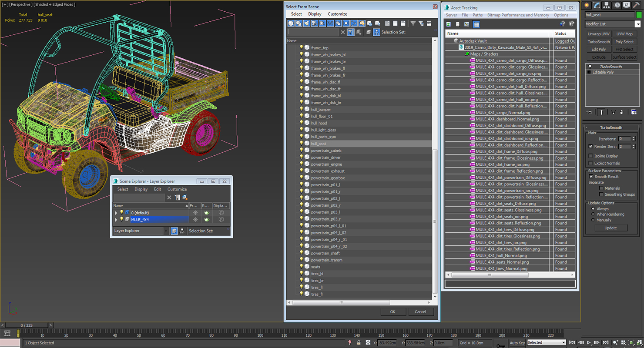Screen dimensions: 644x348
Task: Expand Editable Poly plus in modifier stack
Action: 589,72
